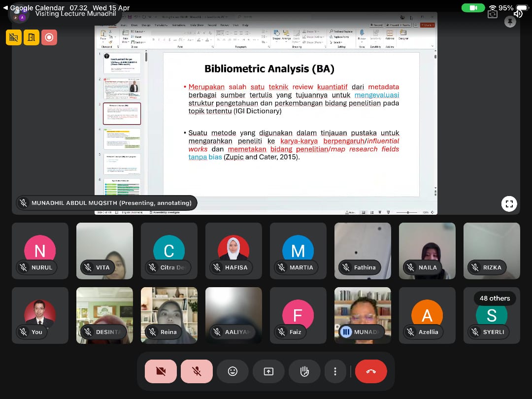Screen dimensions: 532x399
Task: Tap the red recording indicator icon
Action: [49, 37]
